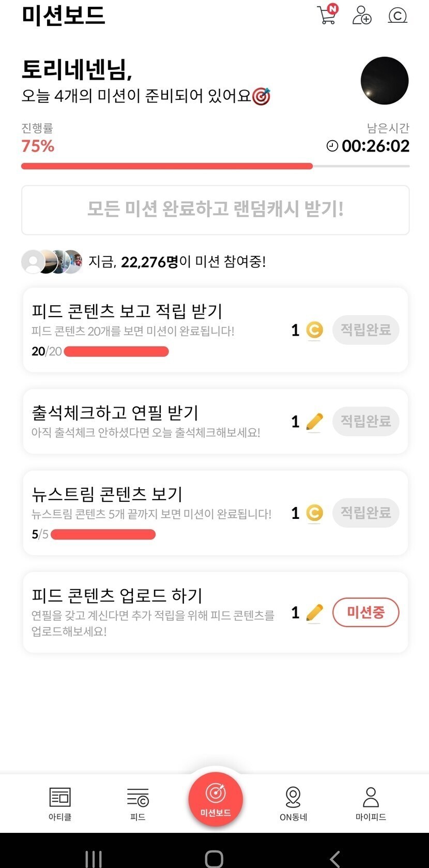Image resolution: width=429 pixels, height=868 pixels.
Task: Open the cash coin icon in header
Action: tap(397, 16)
